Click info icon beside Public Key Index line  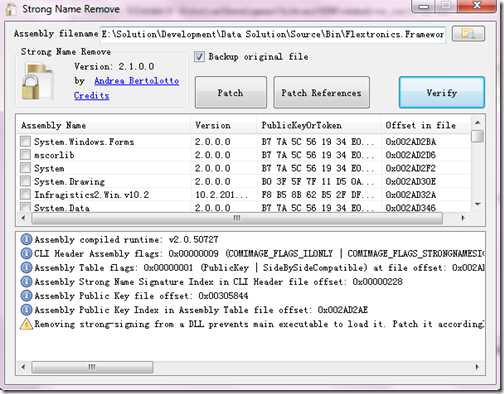[26, 310]
